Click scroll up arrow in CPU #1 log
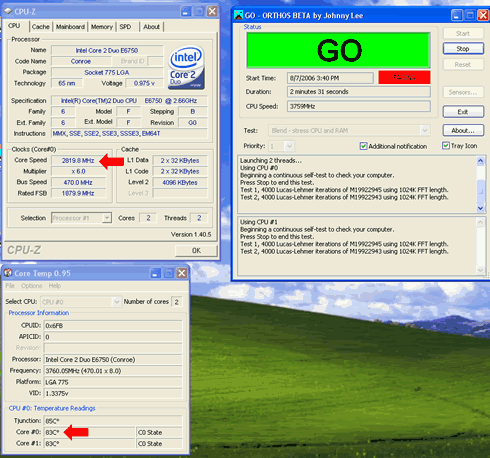Image resolution: width=490 pixels, height=458 pixels. 480,222
